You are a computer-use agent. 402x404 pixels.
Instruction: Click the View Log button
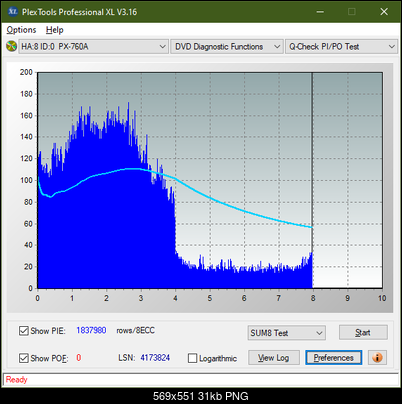click(274, 358)
